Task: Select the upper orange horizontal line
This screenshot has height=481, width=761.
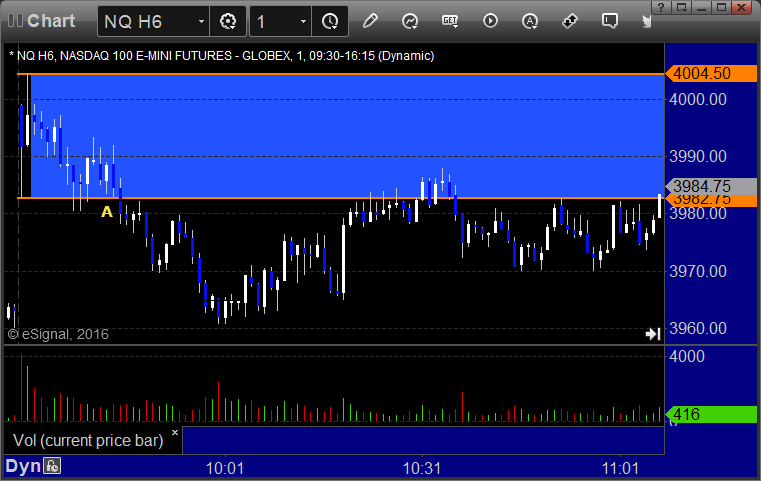Action: 340,74
